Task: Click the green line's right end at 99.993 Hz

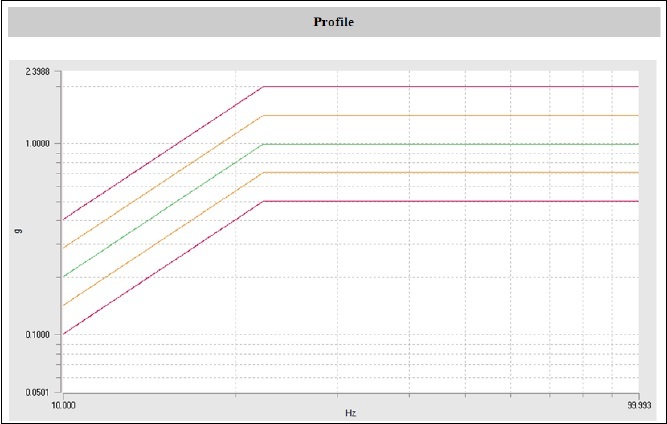Action: click(x=638, y=144)
